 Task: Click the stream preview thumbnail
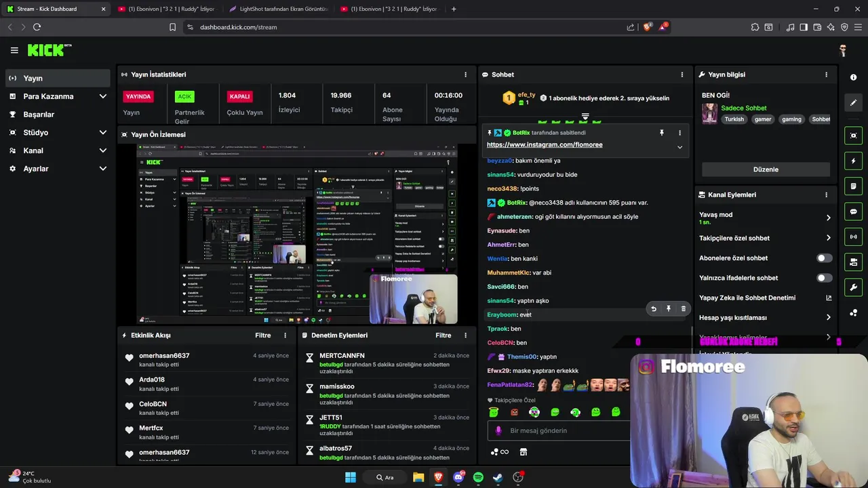pos(297,235)
